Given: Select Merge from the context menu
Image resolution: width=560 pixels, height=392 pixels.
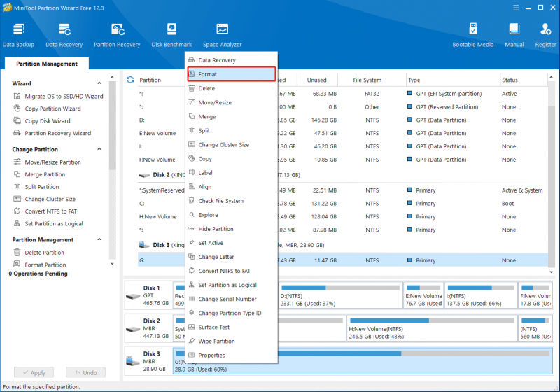Looking at the screenshot, I should coord(232,116).
